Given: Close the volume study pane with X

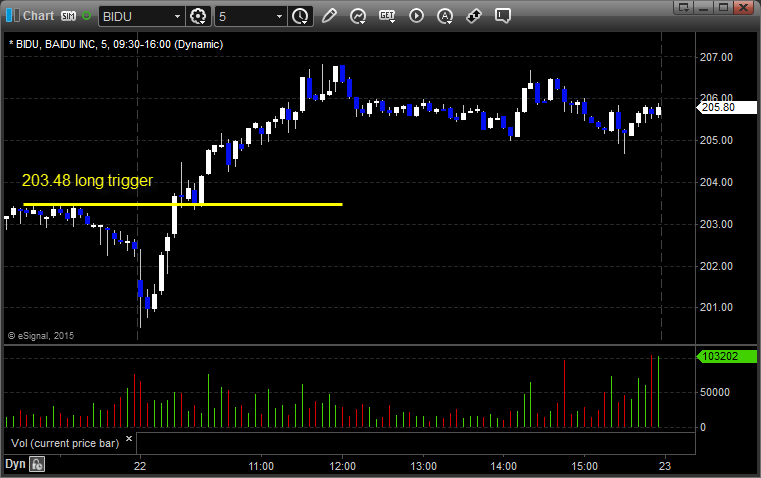Looking at the screenshot, I should (x=129, y=439).
